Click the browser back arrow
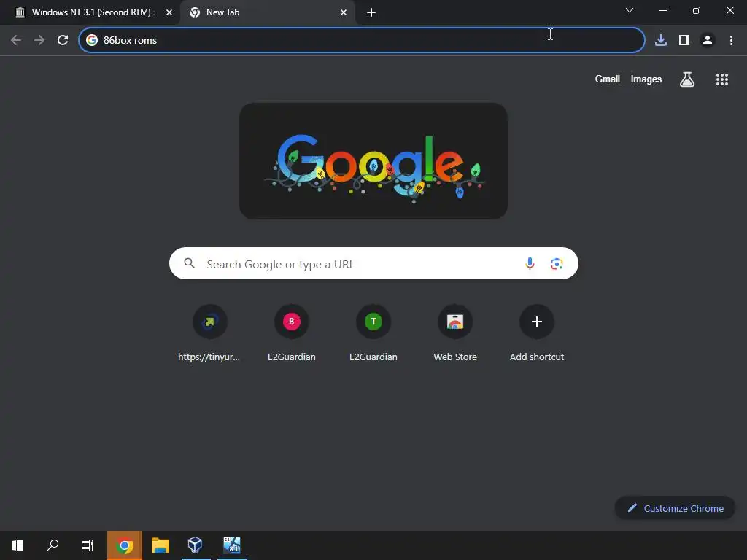Viewport: 747px width, 560px height. pyautogui.click(x=16, y=40)
